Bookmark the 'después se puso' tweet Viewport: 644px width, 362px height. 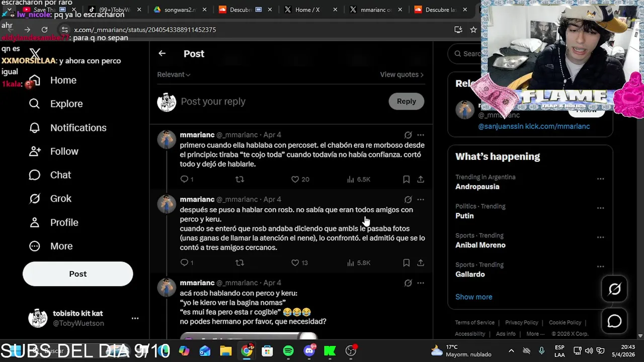click(406, 262)
